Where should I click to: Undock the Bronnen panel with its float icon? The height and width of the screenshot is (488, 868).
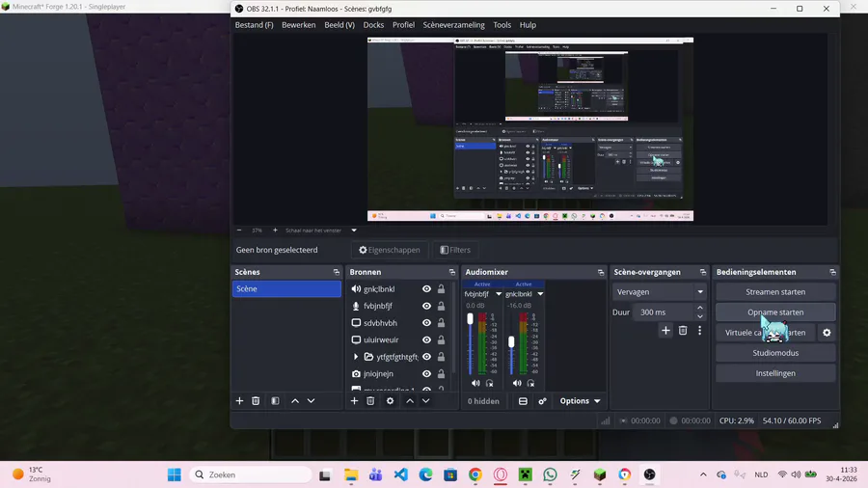451,272
